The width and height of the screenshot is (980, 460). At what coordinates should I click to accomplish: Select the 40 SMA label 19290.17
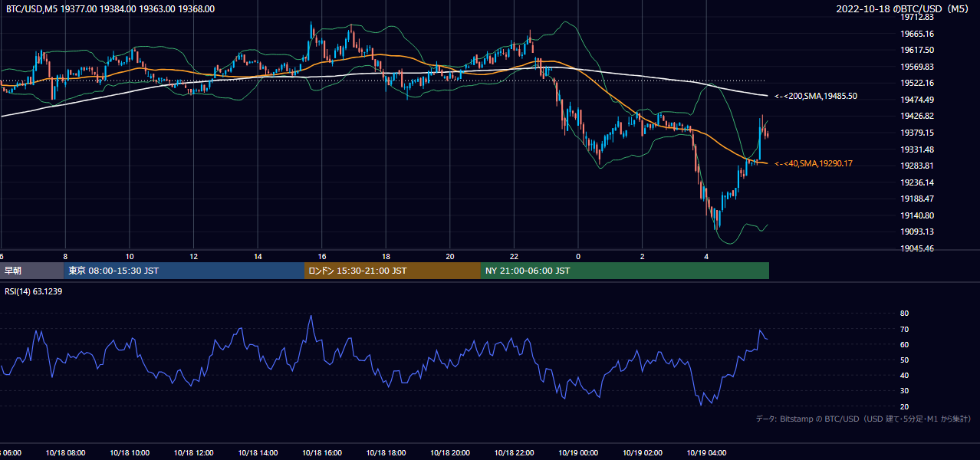coord(814,163)
